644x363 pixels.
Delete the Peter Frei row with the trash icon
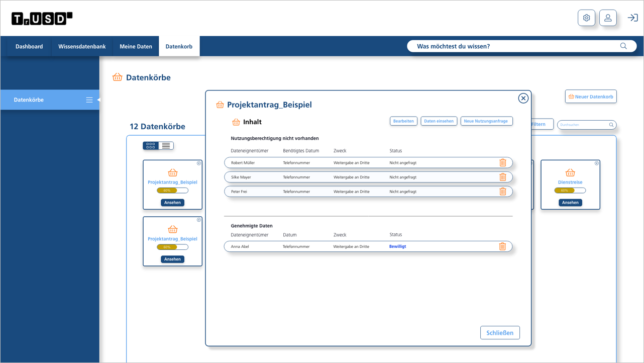pyautogui.click(x=503, y=191)
